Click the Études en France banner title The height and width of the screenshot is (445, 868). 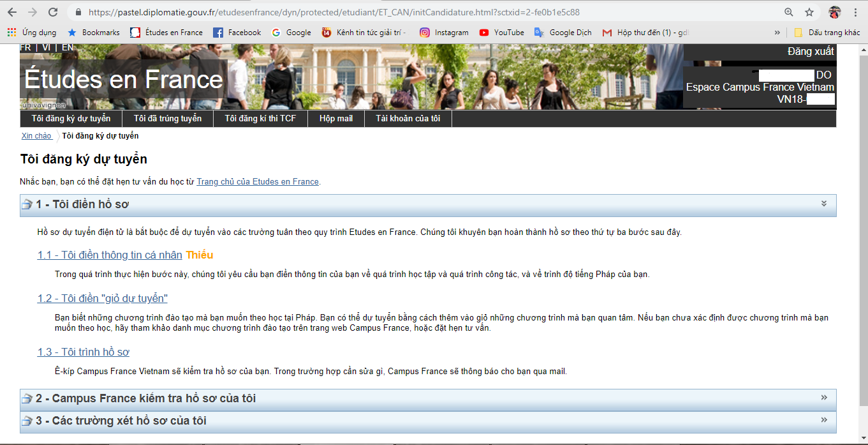(124, 80)
